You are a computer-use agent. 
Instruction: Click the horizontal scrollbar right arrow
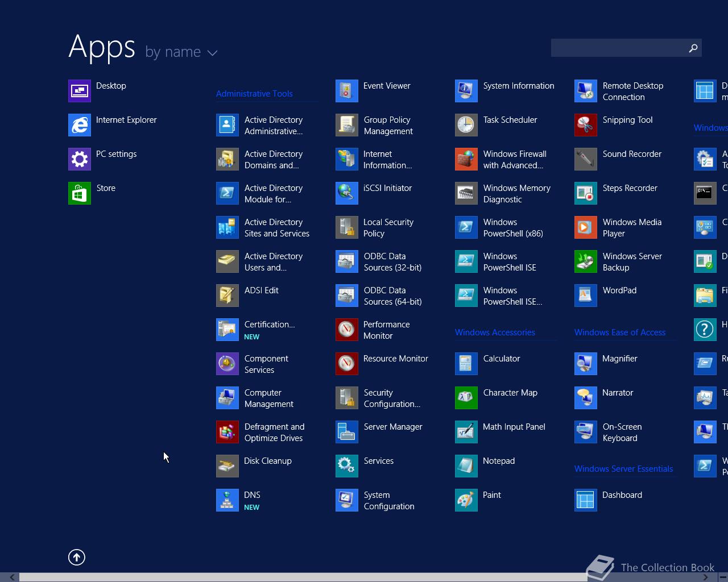pyautogui.click(x=705, y=577)
